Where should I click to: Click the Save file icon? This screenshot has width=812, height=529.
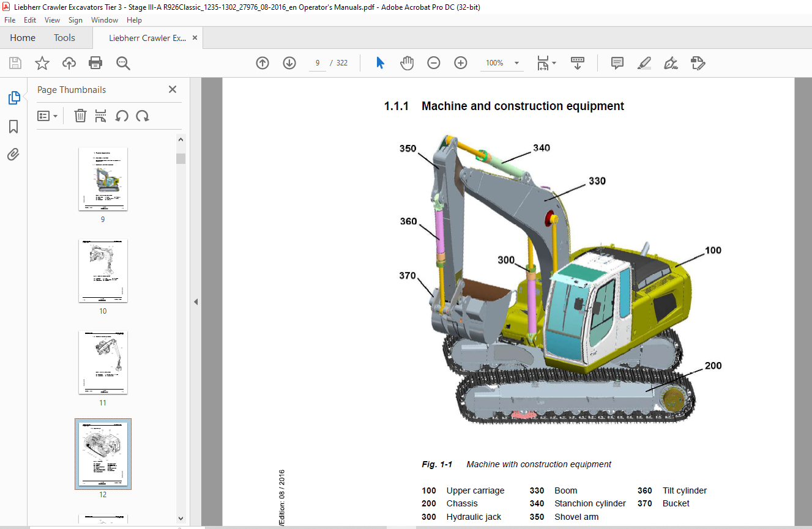(x=15, y=63)
